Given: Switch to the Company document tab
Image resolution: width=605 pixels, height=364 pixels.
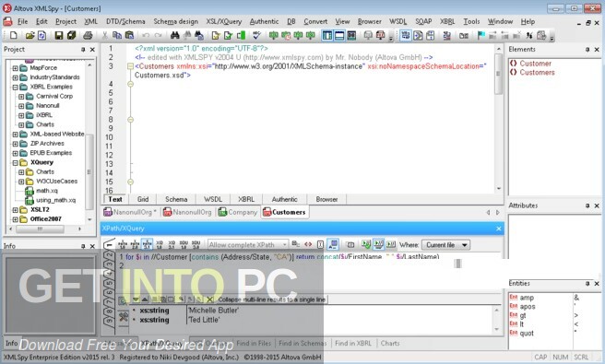Looking at the screenshot, I should click(237, 212).
